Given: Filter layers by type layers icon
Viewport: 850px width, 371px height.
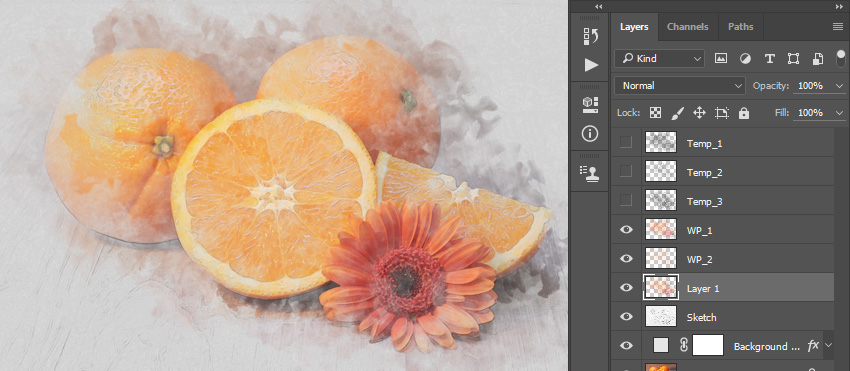Looking at the screenshot, I should [x=769, y=59].
